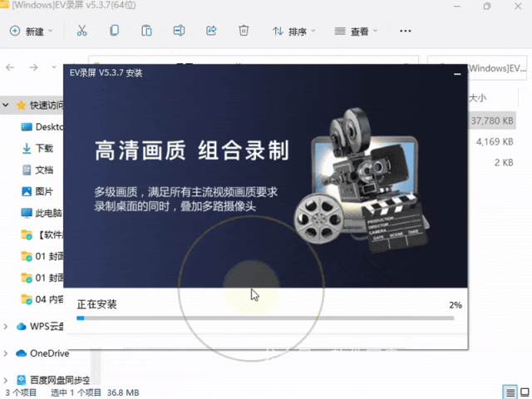
Task: Click the Copy icon in Explorer toolbar
Action: coord(115,31)
